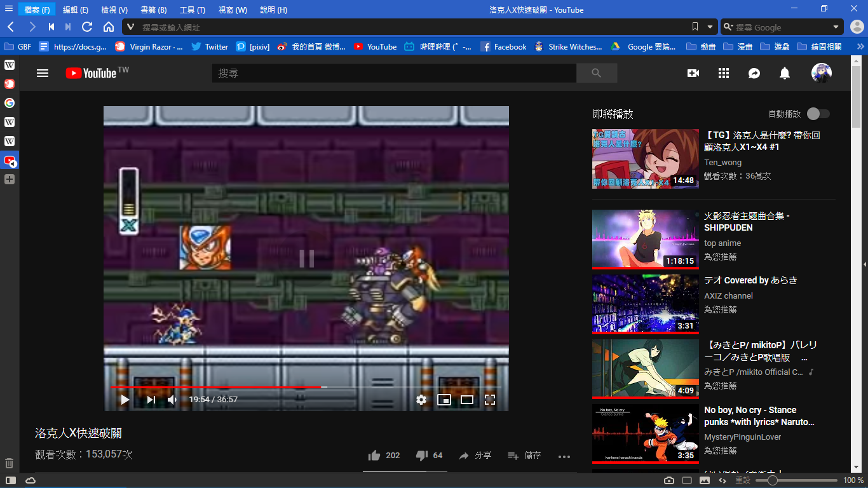Open the GBF bookmark folder
Viewport: 868px width, 488px height.
tap(18, 46)
